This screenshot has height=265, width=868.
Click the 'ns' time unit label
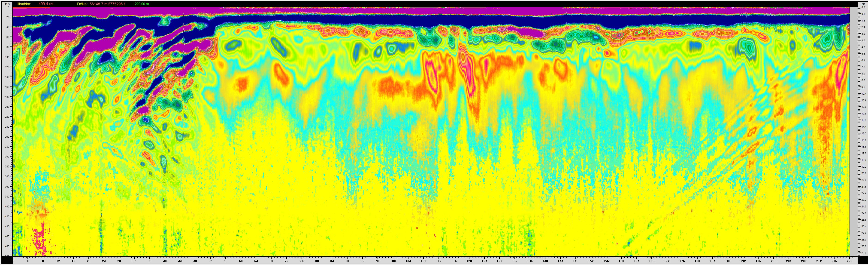coord(7,4)
